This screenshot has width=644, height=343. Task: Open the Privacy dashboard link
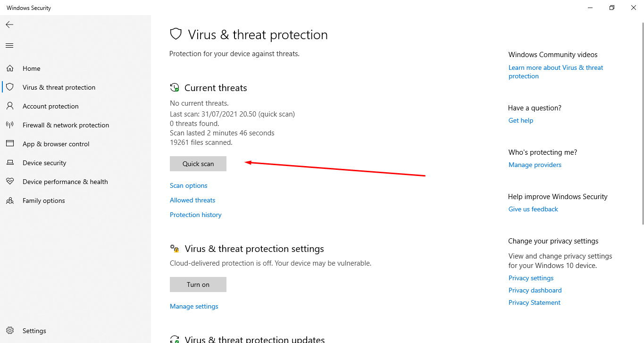click(535, 290)
